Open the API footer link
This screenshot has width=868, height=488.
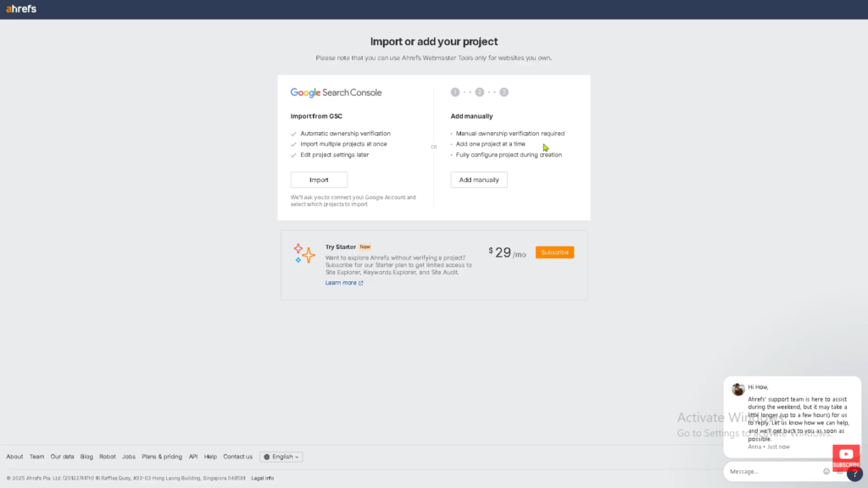pyautogui.click(x=193, y=457)
